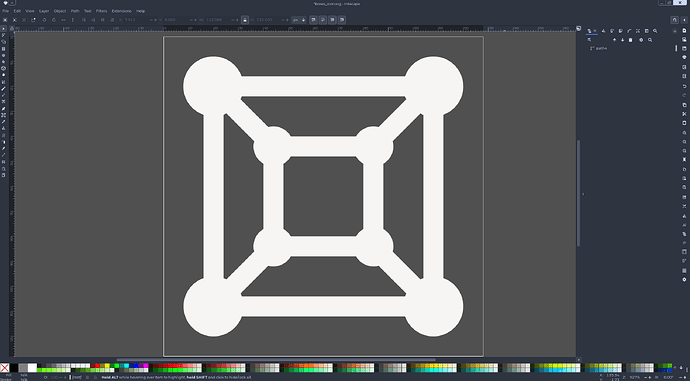Toggle the width-height lock ratio button

point(245,20)
